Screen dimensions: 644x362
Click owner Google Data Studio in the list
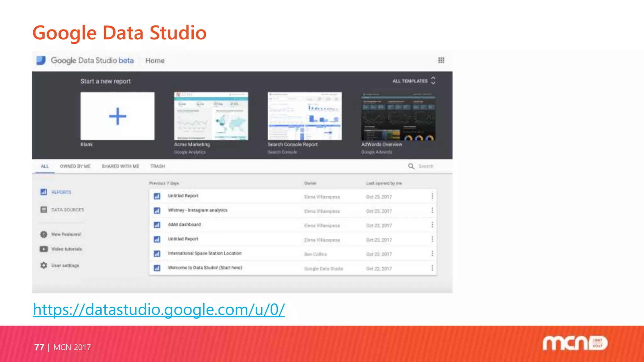pyautogui.click(x=324, y=269)
